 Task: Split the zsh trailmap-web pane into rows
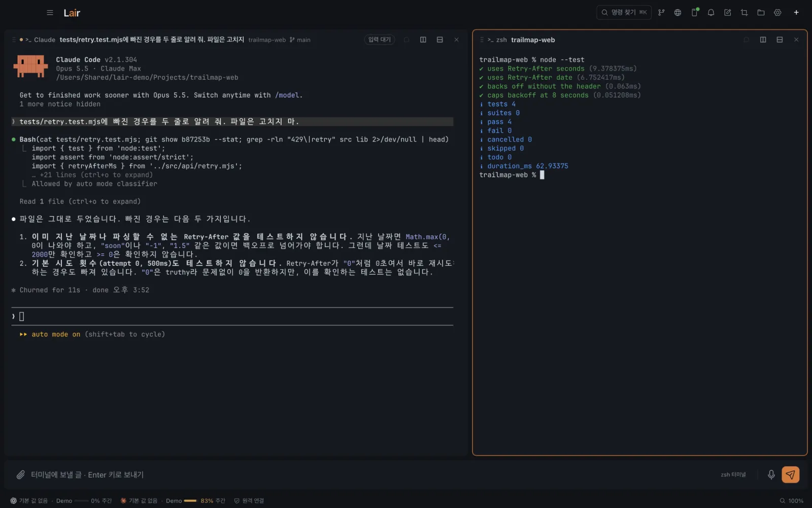pos(780,40)
